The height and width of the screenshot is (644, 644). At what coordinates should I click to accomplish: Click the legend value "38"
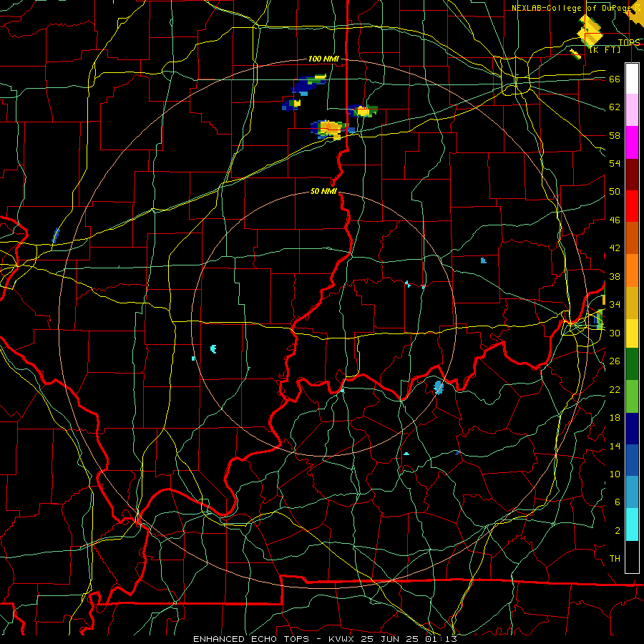(615, 276)
